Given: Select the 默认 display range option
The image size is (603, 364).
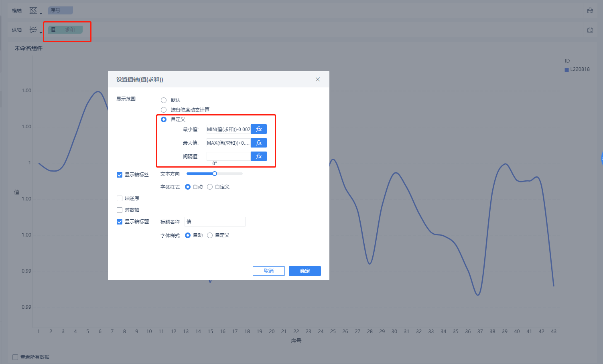Looking at the screenshot, I should 164,100.
